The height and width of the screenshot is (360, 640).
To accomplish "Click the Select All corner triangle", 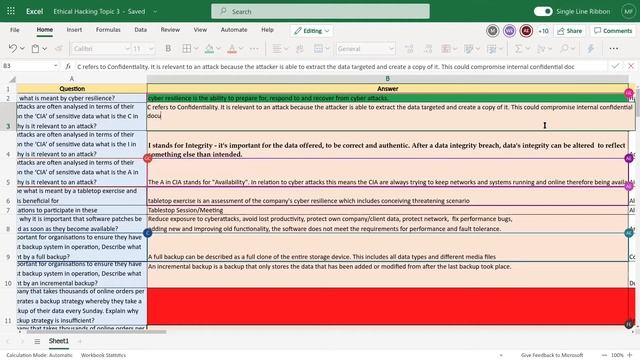I will point(13,79).
